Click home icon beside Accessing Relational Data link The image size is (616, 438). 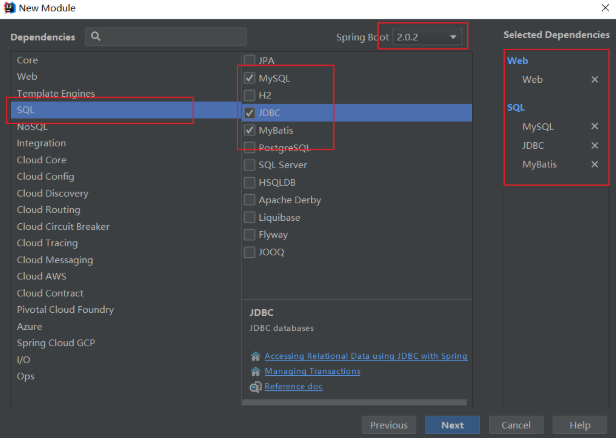point(255,356)
